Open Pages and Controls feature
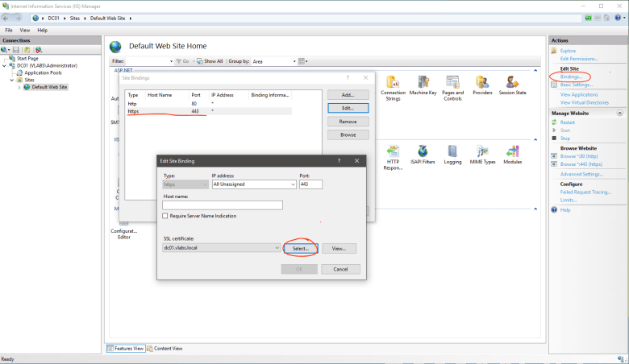Screen dimensions: 629x364 coord(452,82)
